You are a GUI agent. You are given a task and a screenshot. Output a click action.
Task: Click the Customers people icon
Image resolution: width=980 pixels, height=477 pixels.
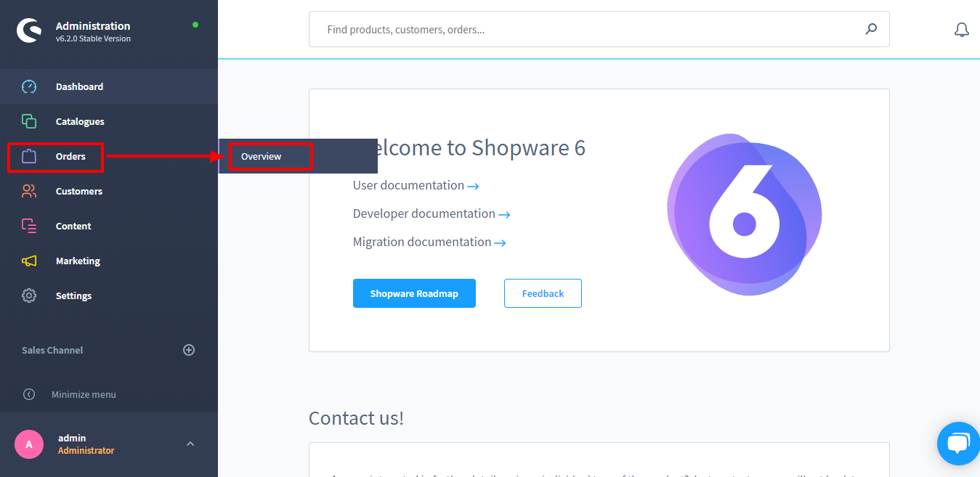(29, 191)
